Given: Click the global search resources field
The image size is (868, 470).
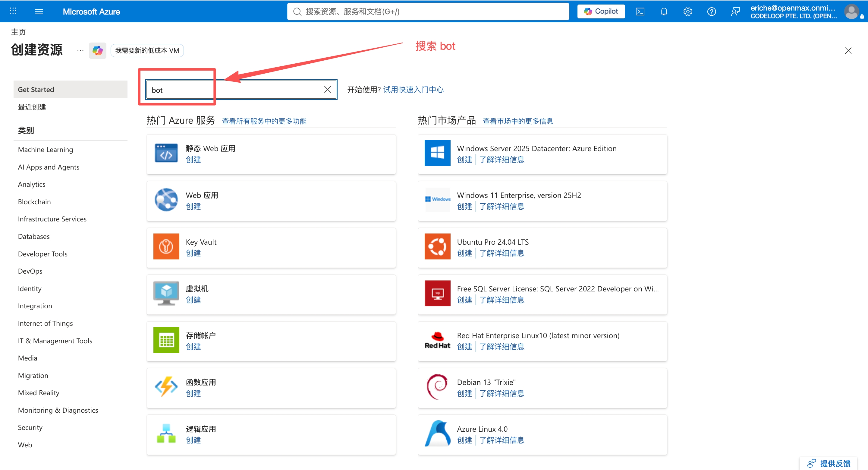Looking at the screenshot, I should coord(428,11).
